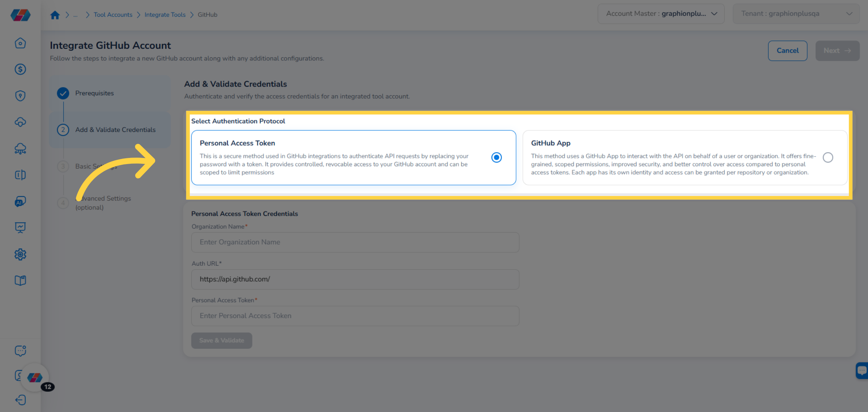868x412 pixels.
Task: Open the Integrate Tools breadcrumb link
Action: point(165,15)
